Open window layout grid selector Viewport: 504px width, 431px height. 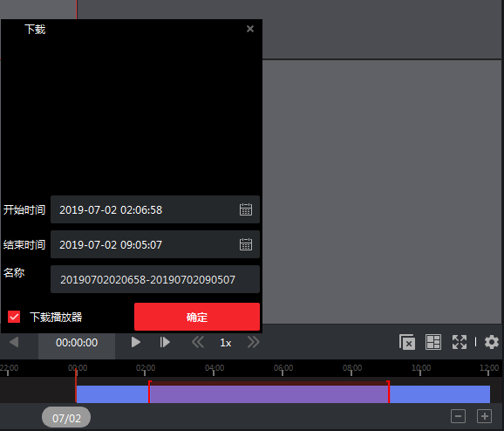(433, 342)
